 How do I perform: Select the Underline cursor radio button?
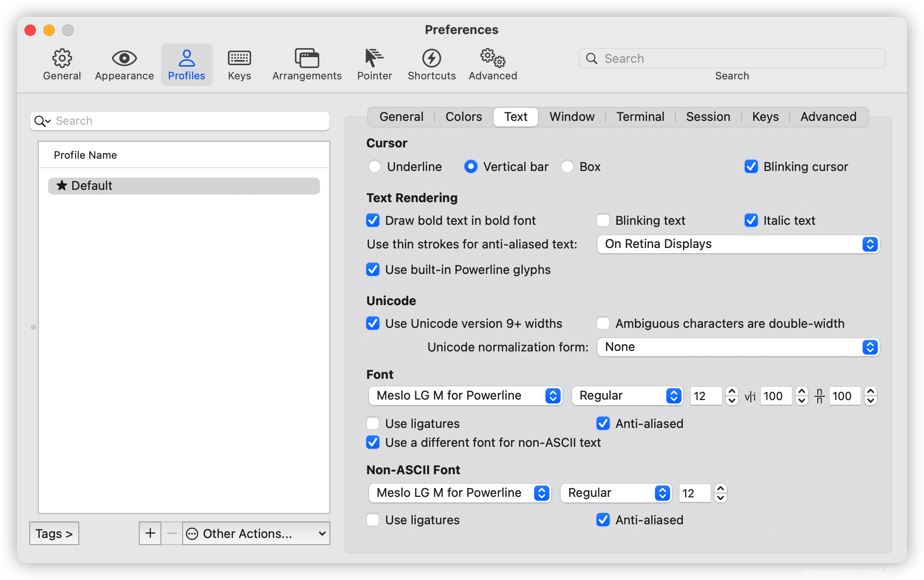click(x=375, y=167)
